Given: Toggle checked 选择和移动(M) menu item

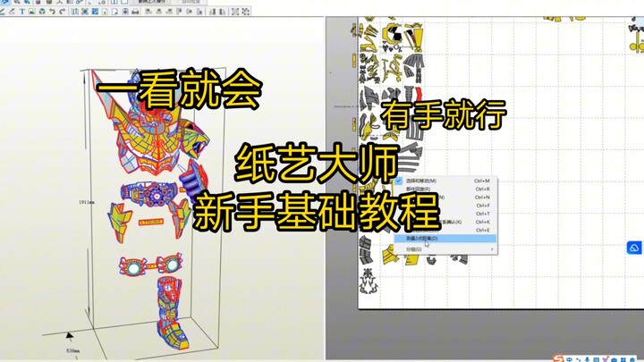Looking at the screenshot, I should 445,181.
